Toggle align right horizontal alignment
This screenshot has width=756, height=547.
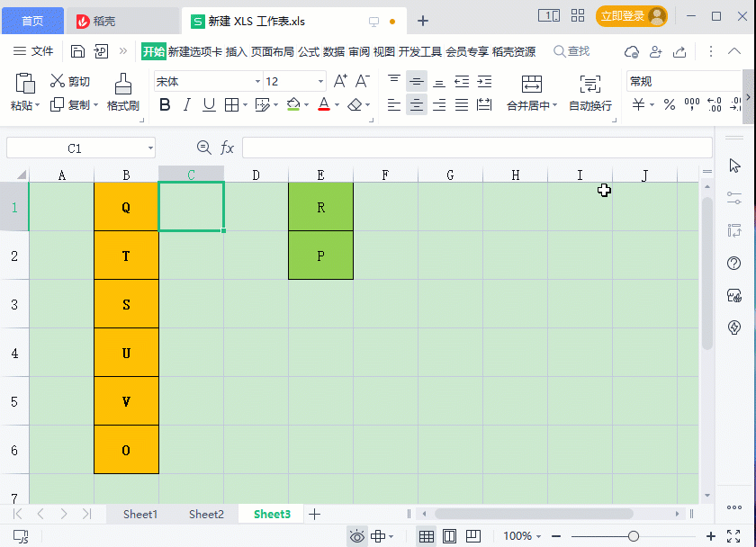coord(439,104)
